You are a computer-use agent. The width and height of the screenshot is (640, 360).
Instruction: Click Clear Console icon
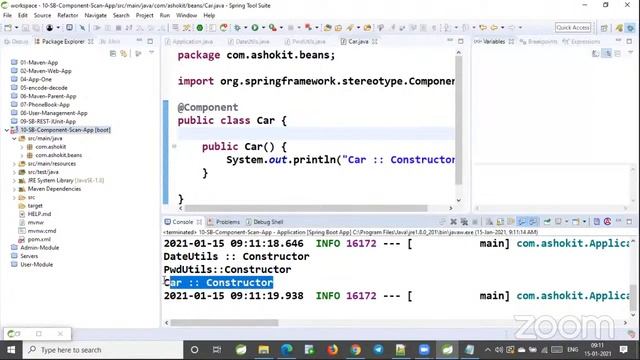489,222
